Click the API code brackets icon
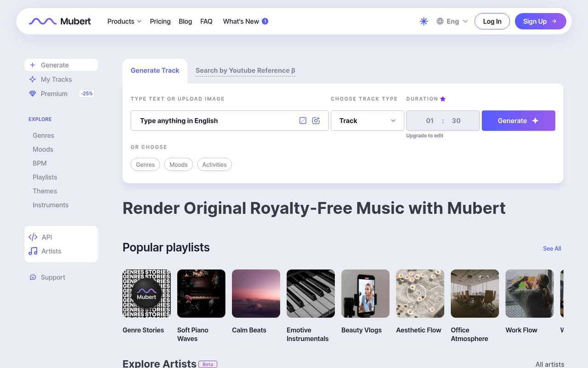 point(33,237)
